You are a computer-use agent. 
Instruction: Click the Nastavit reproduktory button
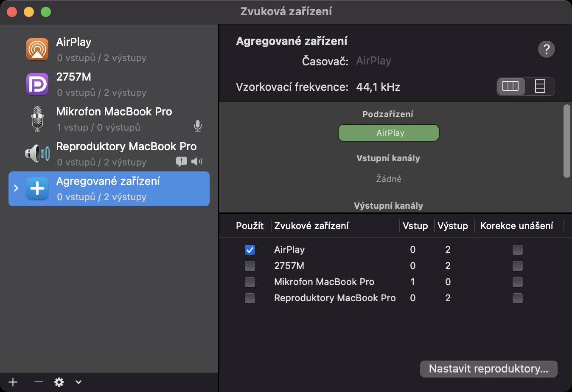pos(488,369)
